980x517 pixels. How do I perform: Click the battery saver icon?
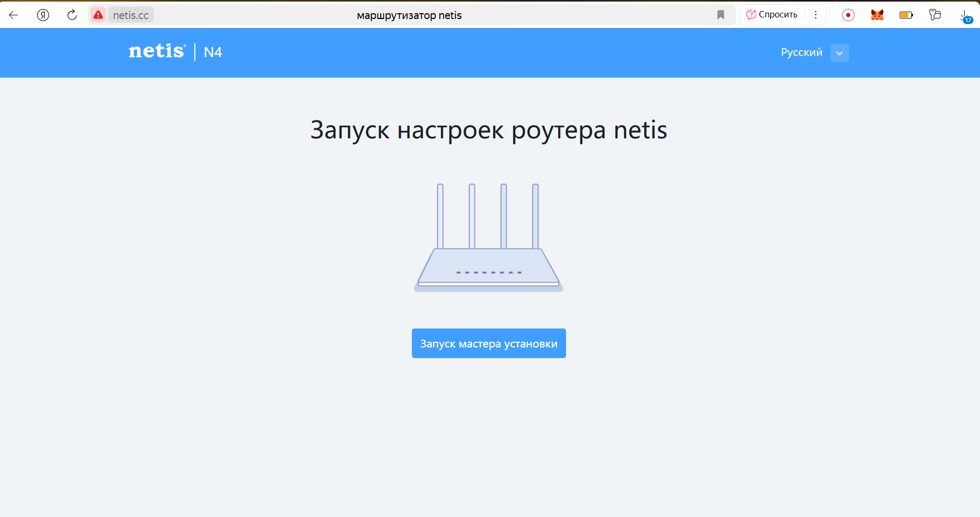[x=907, y=15]
